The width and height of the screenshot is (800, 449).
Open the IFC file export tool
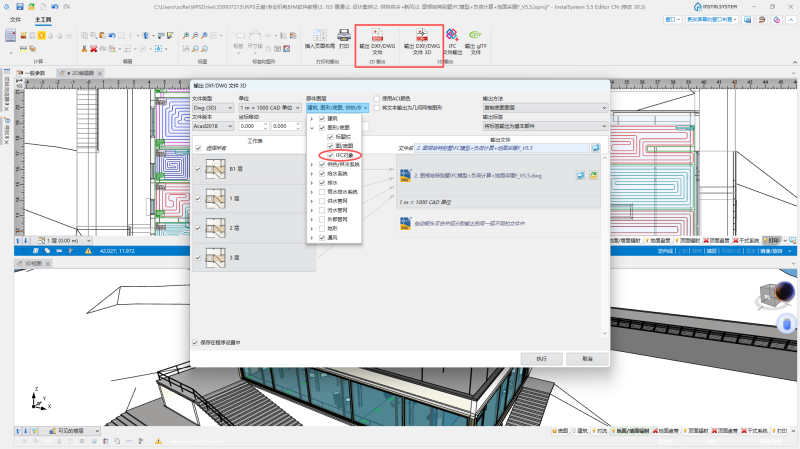tap(452, 41)
